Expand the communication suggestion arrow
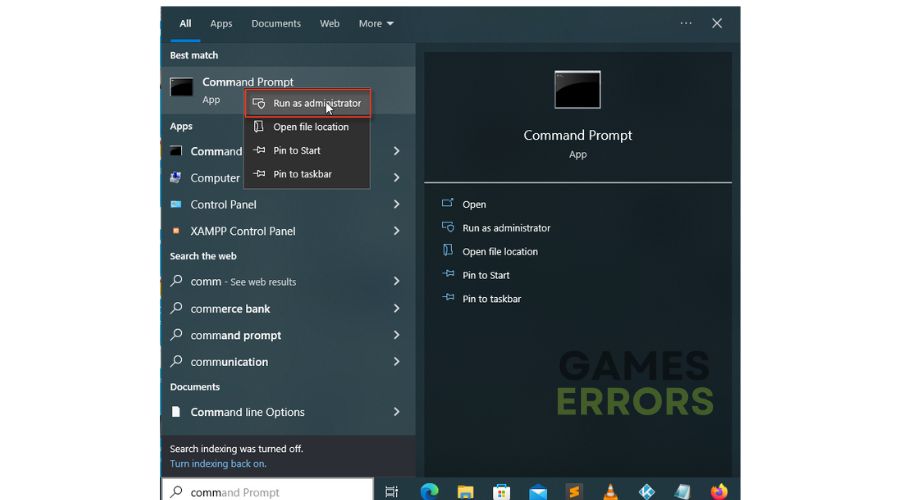The image size is (900, 500). point(397,362)
